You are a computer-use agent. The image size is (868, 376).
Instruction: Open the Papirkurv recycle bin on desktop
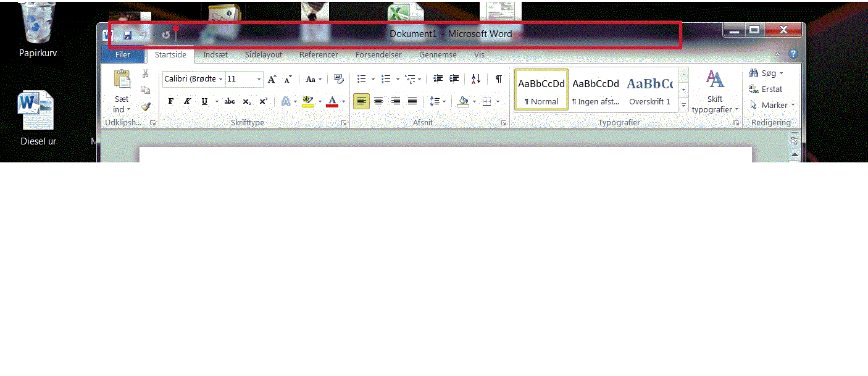38,30
